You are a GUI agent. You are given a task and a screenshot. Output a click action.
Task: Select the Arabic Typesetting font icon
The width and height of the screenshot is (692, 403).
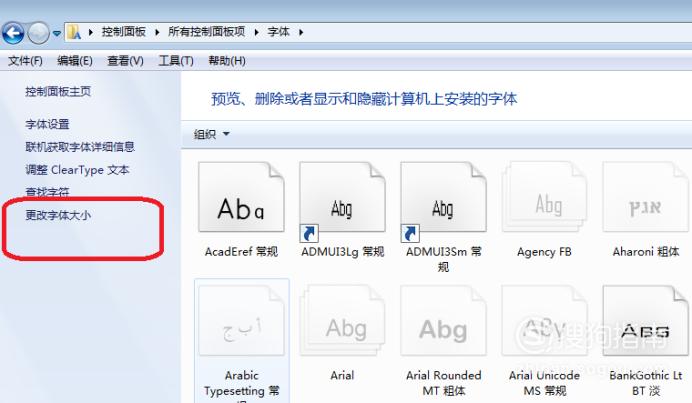pyautogui.click(x=241, y=321)
